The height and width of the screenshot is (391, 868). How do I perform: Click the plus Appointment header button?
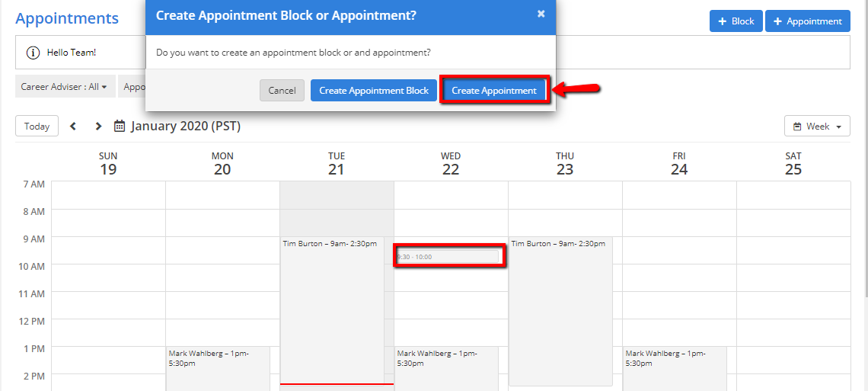click(x=807, y=21)
